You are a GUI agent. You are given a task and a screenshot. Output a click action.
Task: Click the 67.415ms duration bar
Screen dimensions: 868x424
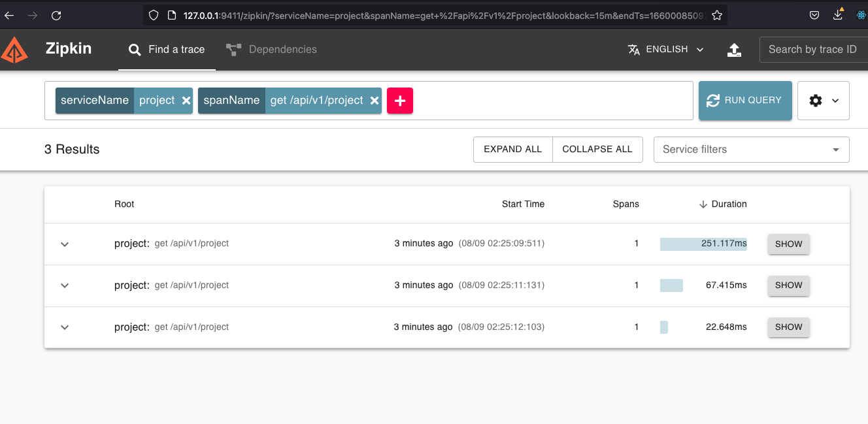tap(671, 285)
